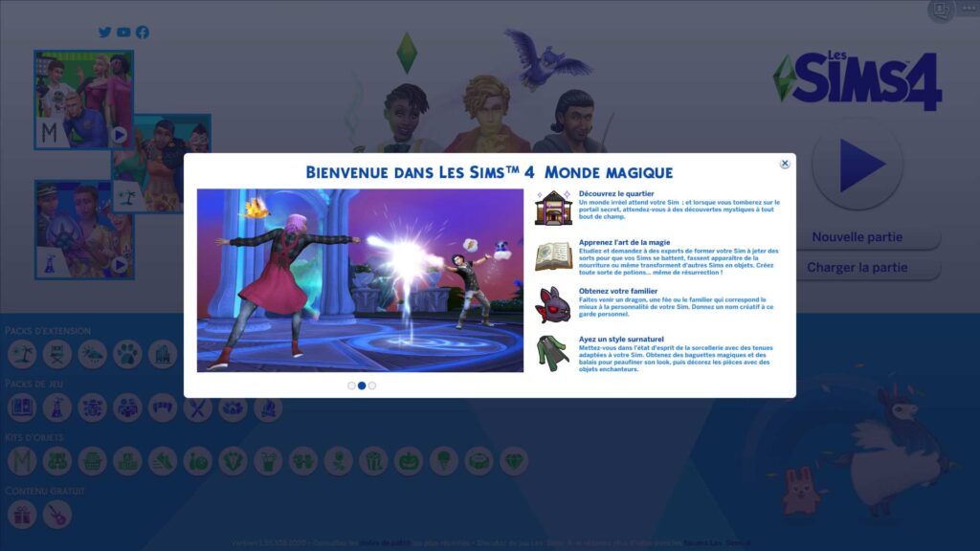The image size is (980, 551).
Task: Open the Facebook link icon
Action: (x=143, y=32)
